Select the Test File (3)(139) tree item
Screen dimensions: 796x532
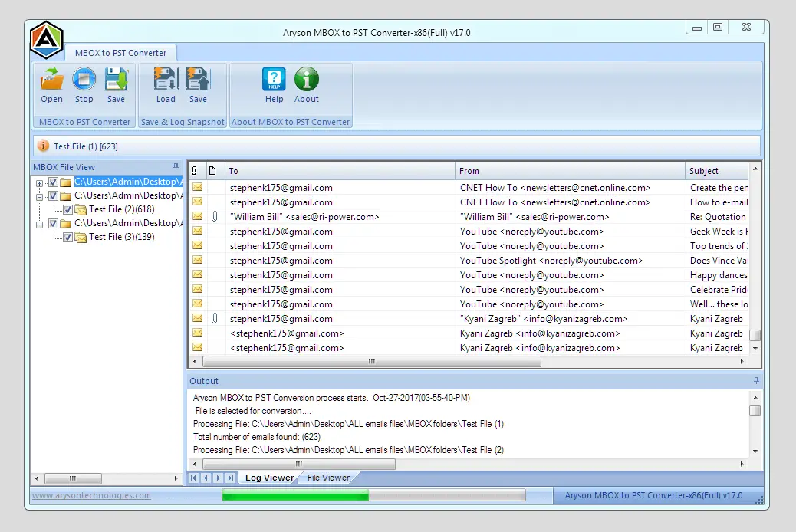pos(122,237)
